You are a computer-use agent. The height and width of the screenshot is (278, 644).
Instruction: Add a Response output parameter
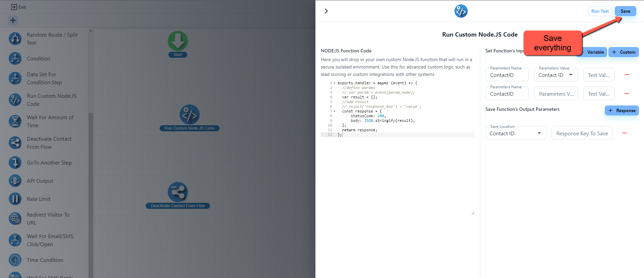pyautogui.click(x=622, y=110)
